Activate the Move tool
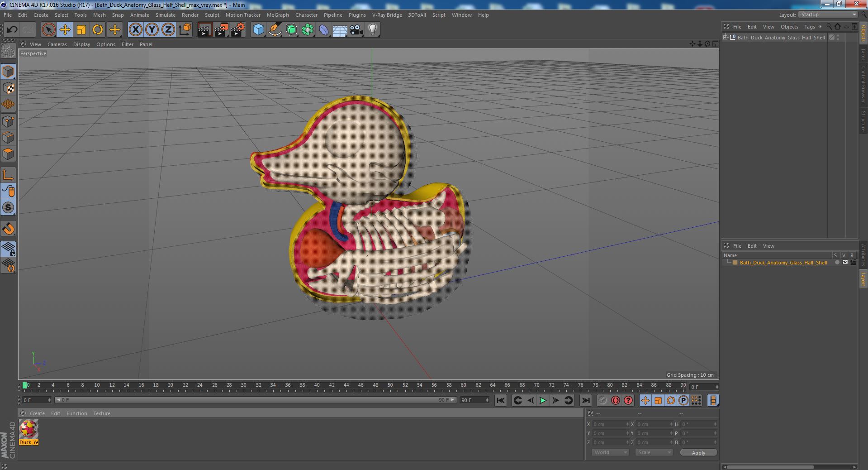The height and width of the screenshot is (470, 868). tap(65, 30)
